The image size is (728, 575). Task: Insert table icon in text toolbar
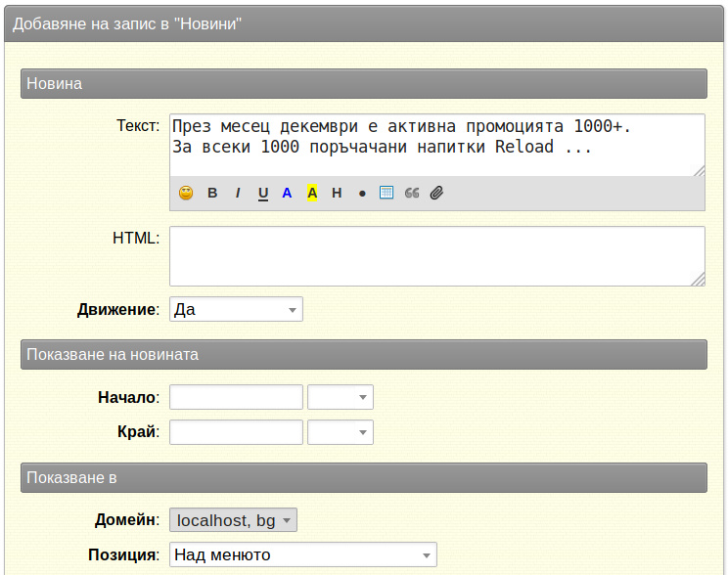tap(387, 192)
